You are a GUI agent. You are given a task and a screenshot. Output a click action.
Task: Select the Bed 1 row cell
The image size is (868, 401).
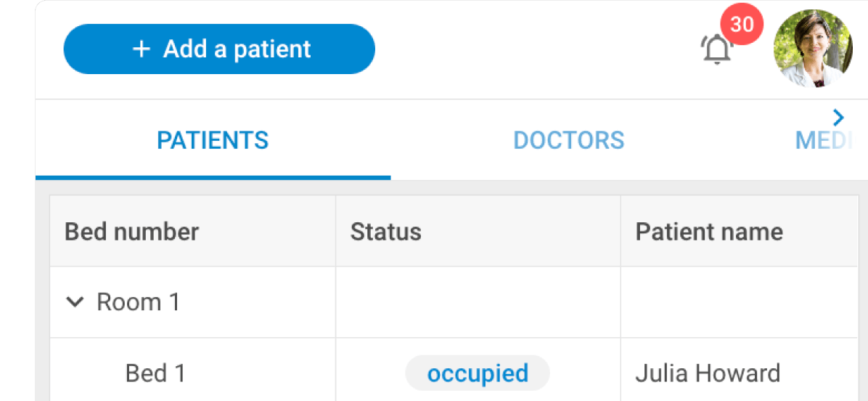coord(192,373)
